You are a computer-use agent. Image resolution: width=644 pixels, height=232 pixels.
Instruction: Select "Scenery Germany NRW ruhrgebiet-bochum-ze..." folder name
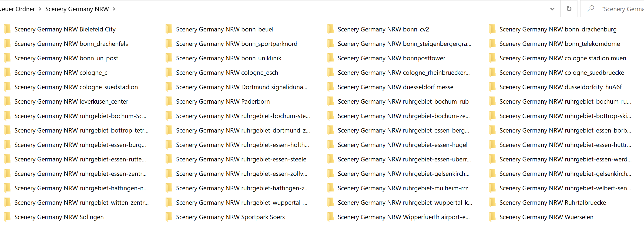[x=403, y=116]
